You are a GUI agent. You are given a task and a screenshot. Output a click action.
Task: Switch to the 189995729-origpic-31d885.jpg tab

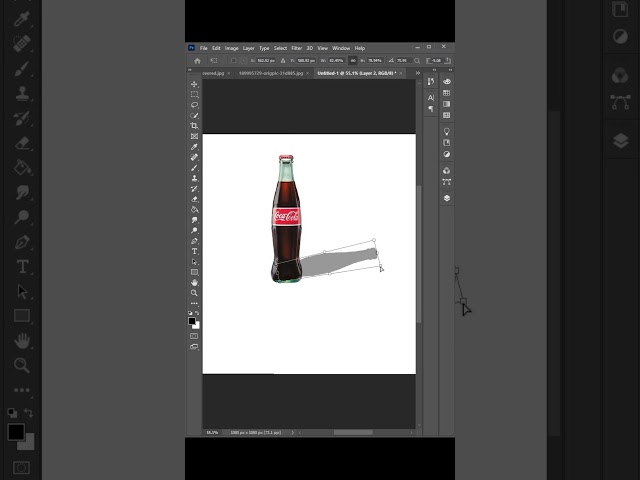pos(271,73)
